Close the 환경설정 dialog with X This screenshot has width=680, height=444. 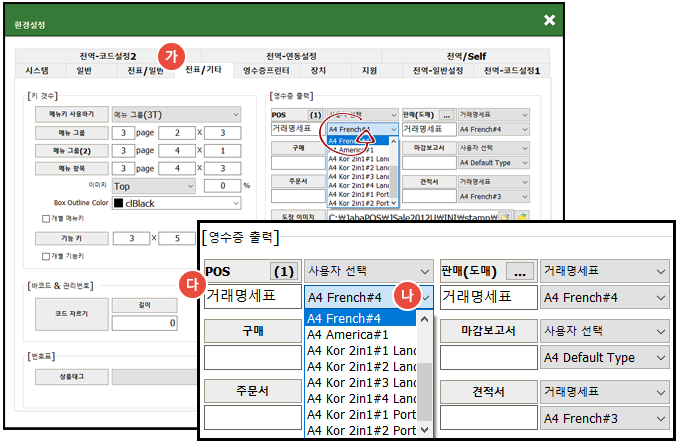(x=549, y=20)
